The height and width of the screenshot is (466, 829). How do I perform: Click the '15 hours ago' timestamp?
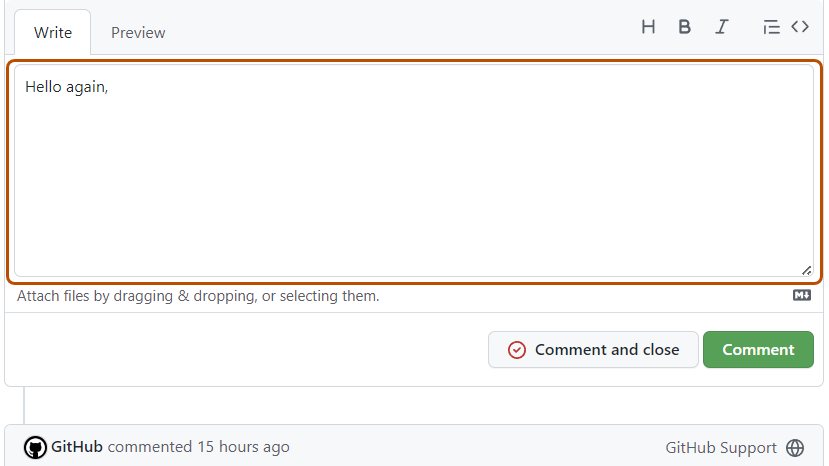[x=243, y=447]
